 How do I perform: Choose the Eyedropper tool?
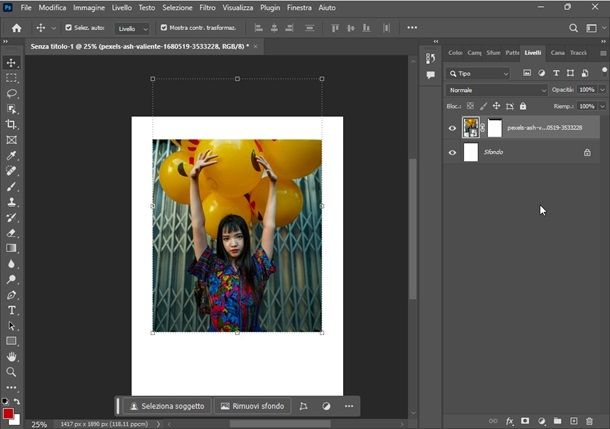(x=11, y=156)
